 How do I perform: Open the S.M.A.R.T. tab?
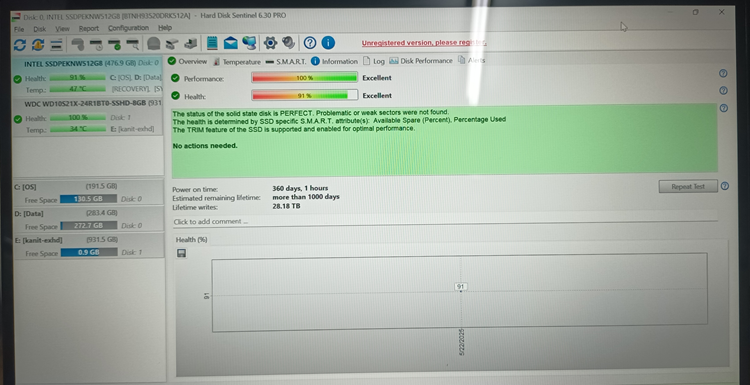[286, 62]
